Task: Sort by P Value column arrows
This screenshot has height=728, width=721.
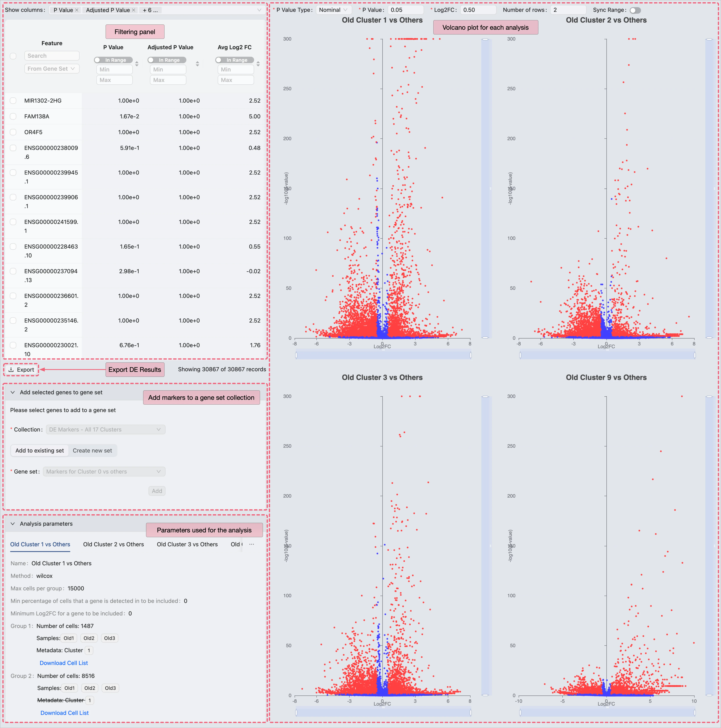Action: [x=137, y=64]
